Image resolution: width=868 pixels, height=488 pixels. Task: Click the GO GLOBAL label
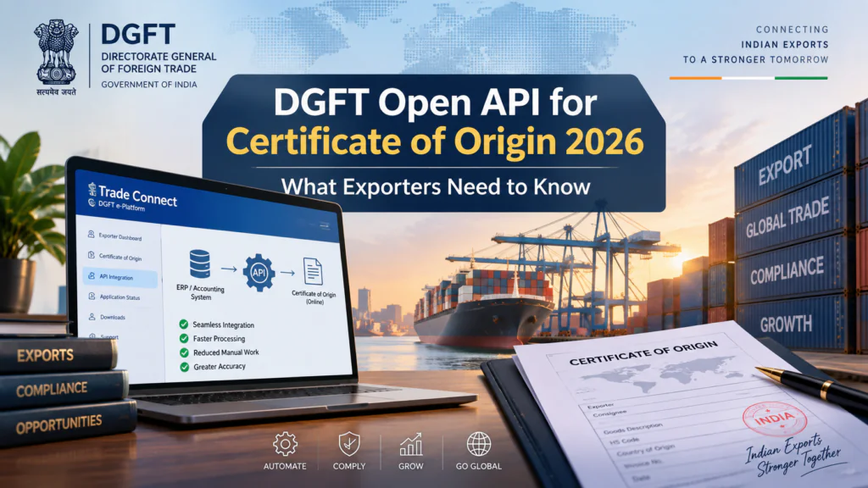(x=479, y=467)
